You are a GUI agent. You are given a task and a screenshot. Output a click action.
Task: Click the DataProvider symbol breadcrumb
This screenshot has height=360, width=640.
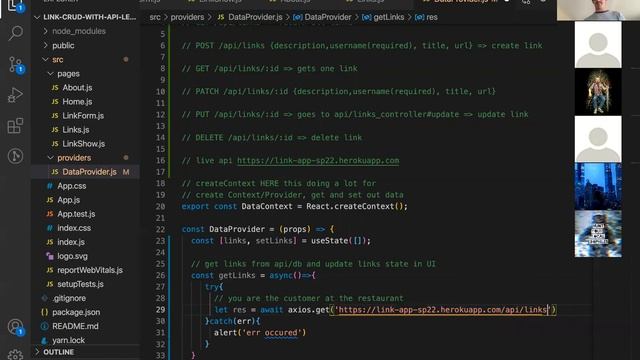pos(322,17)
